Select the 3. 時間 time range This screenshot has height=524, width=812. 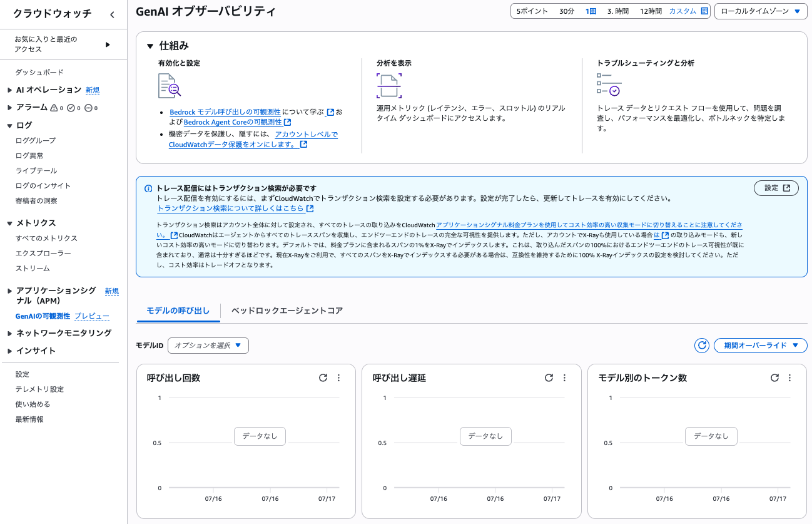[618, 11]
